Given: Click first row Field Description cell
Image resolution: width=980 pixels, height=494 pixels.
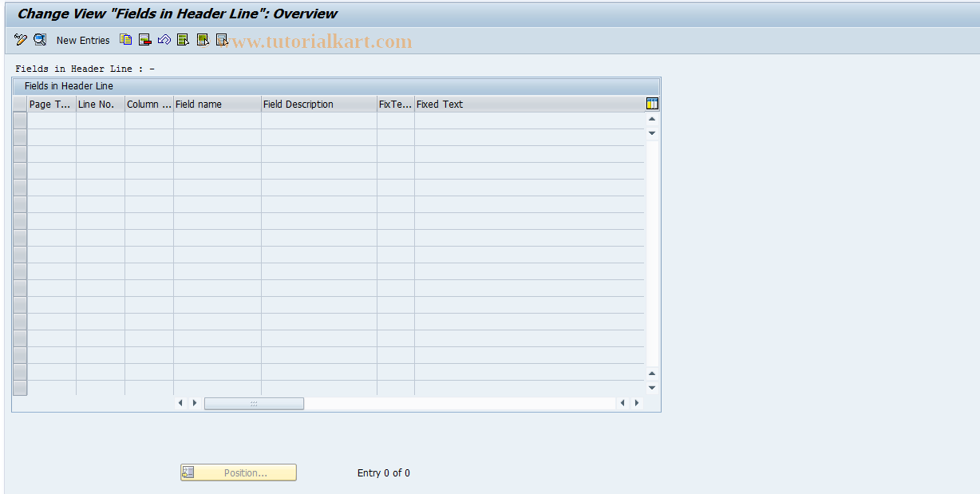Looking at the screenshot, I should (319, 121).
